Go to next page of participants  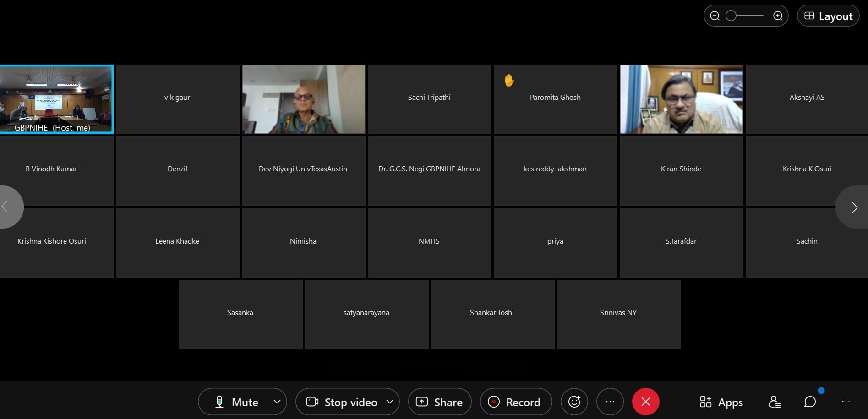854,207
